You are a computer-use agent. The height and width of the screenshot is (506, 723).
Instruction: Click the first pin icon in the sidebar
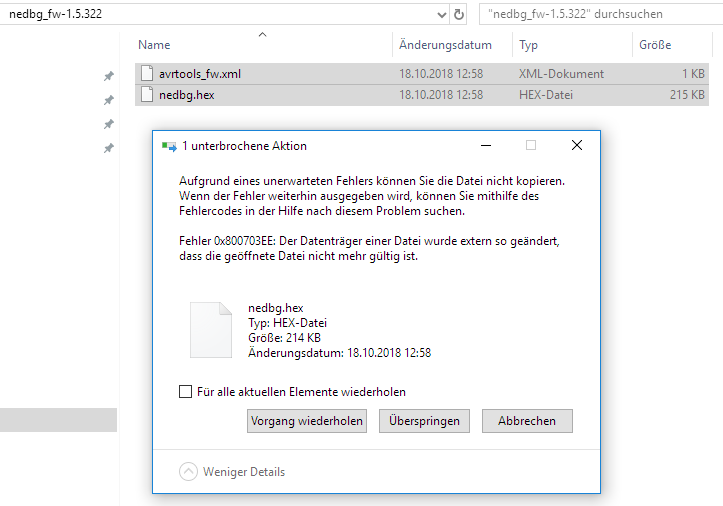[x=108, y=76]
